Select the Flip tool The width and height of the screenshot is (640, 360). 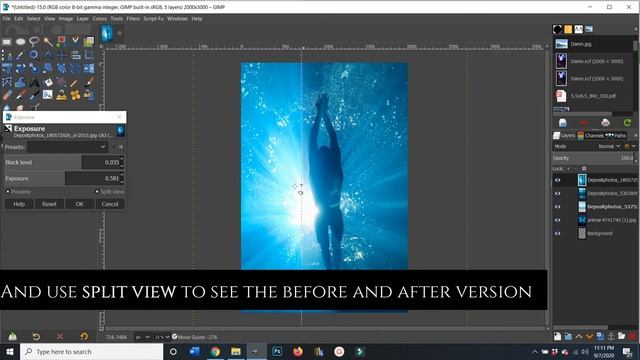(89, 68)
